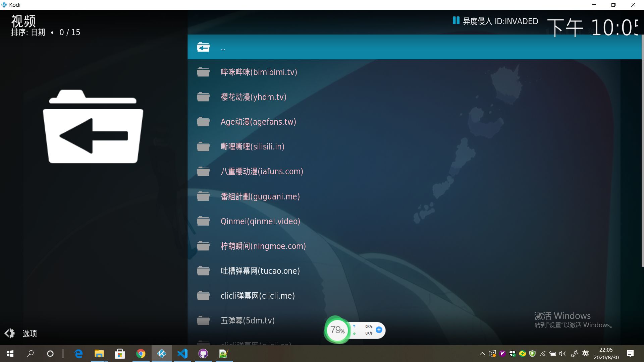Click the purple V tray icon

point(502,354)
